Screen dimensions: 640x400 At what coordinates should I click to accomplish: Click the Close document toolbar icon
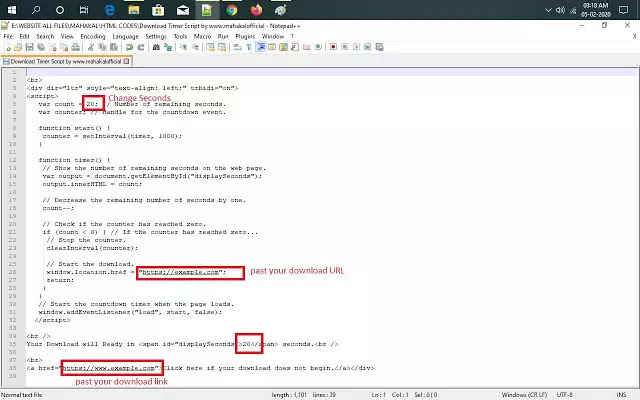coord(53,47)
